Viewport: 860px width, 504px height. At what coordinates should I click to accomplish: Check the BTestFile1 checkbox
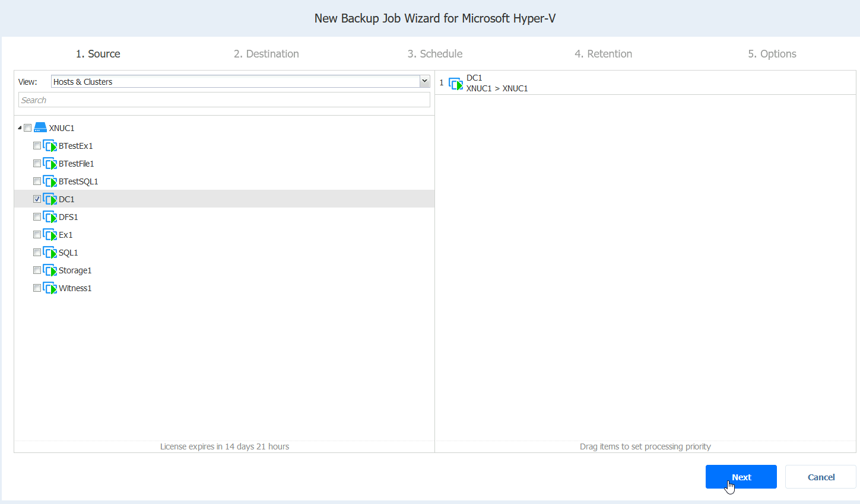(37, 164)
